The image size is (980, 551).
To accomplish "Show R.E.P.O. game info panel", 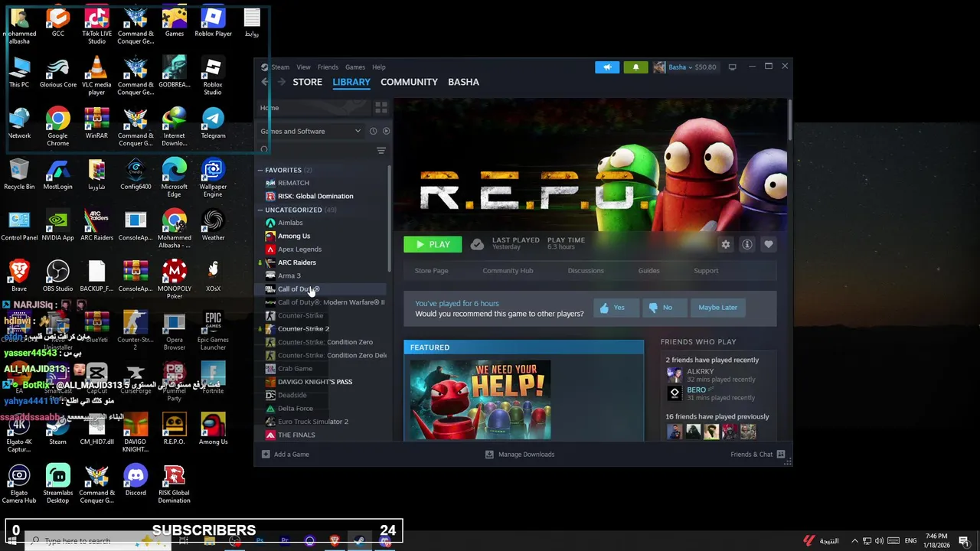I will tap(747, 245).
